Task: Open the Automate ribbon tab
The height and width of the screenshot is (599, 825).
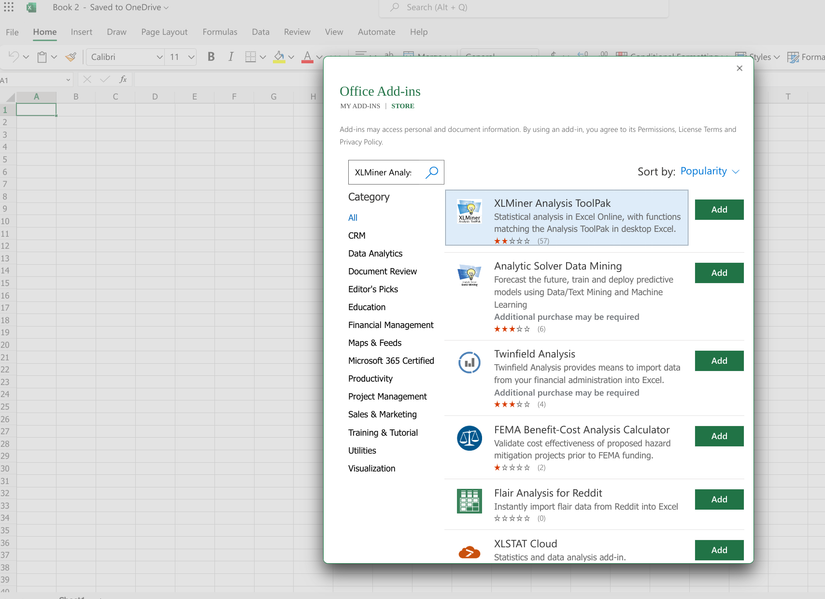Action: coord(376,32)
